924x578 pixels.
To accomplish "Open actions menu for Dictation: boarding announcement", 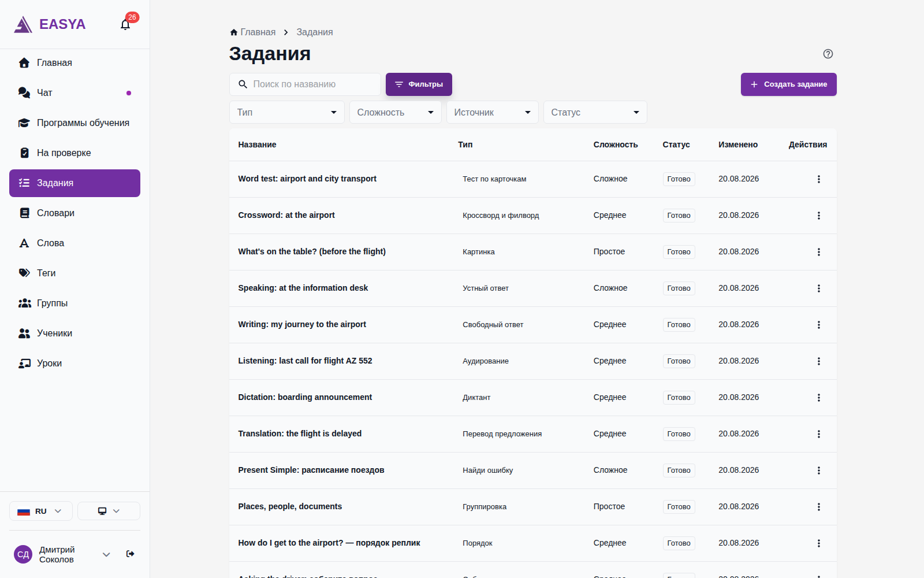I will point(818,398).
